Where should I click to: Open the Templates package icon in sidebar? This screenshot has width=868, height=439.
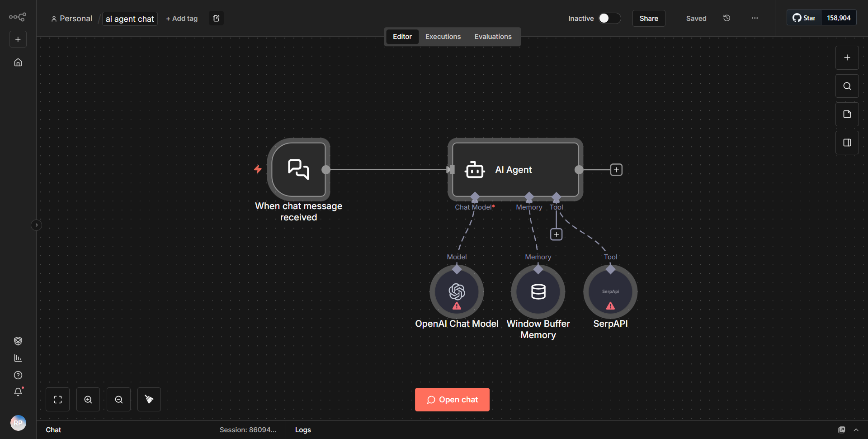click(x=18, y=341)
